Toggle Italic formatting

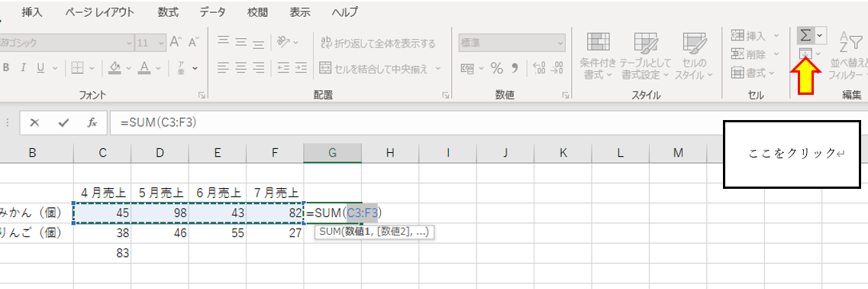coord(23,68)
